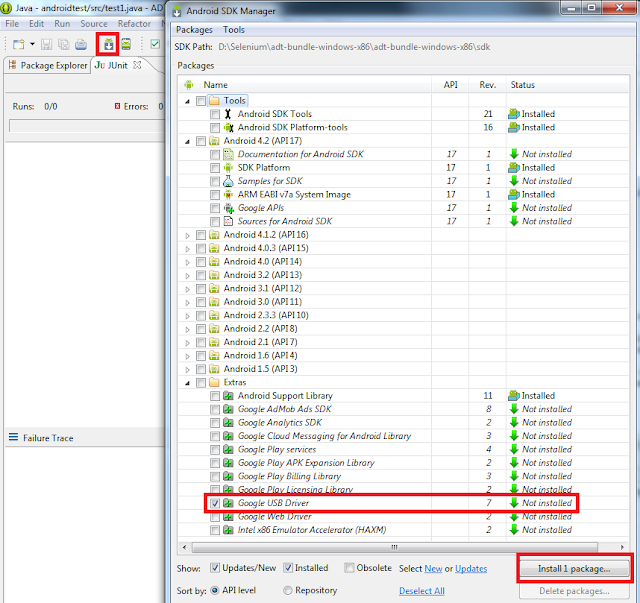Toggle the Updates/New show filter checkbox
This screenshot has width=640, height=603.
[x=215, y=568]
